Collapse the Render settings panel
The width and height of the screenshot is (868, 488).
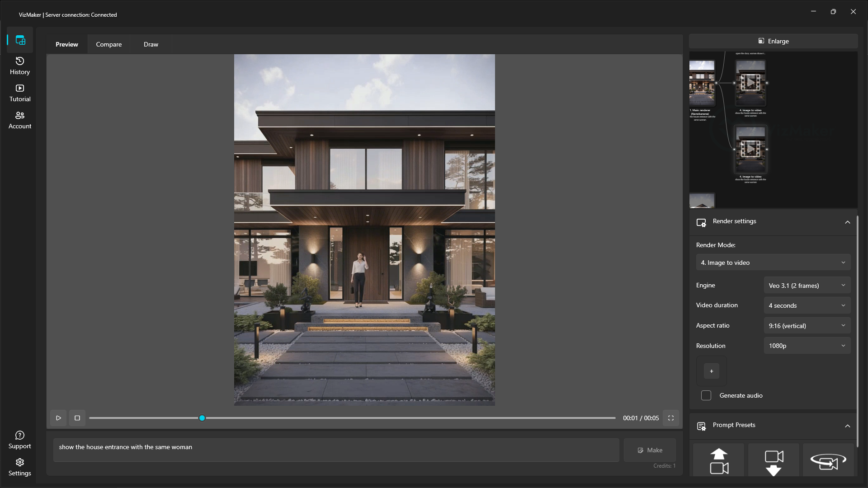847,222
